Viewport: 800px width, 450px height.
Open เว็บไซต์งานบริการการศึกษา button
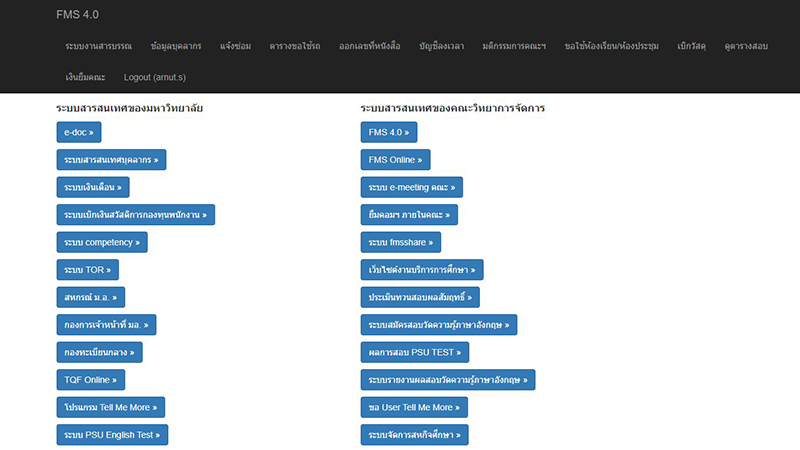tap(422, 270)
